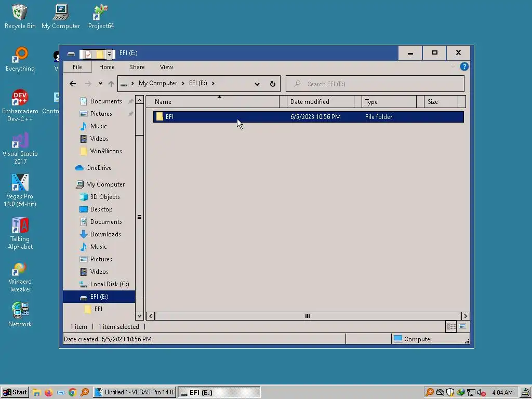Switch to VEGAS Pro 14.0 taskbar button
Screen dimensions: 532x399
tap(135, 393)
